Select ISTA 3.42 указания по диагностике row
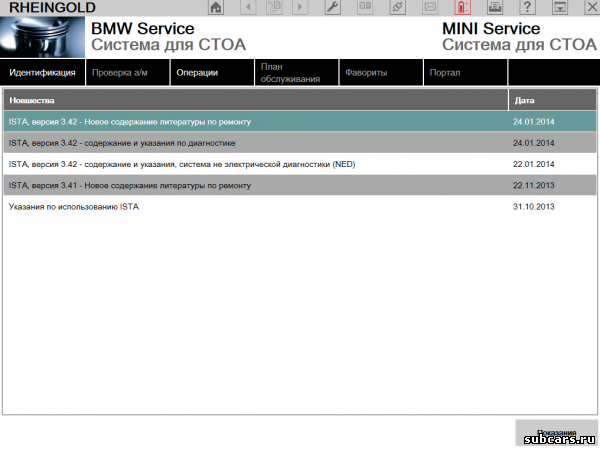Screen dimensions: 600x449 click(300, 143)
